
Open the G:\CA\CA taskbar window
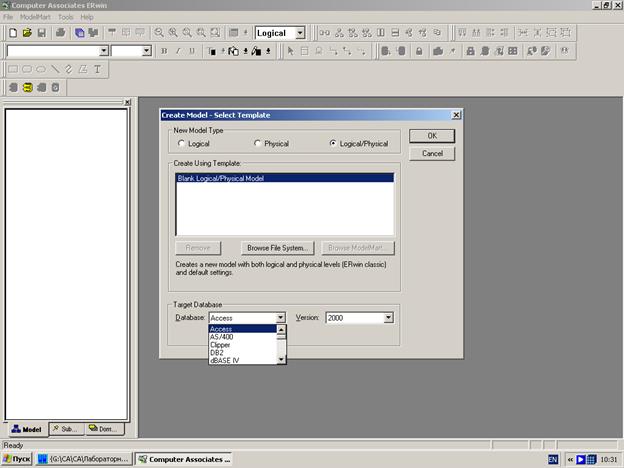(84, 459)
